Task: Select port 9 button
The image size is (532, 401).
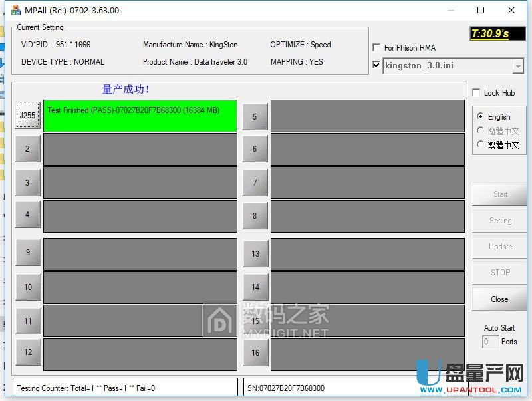Action: point(27,253)
